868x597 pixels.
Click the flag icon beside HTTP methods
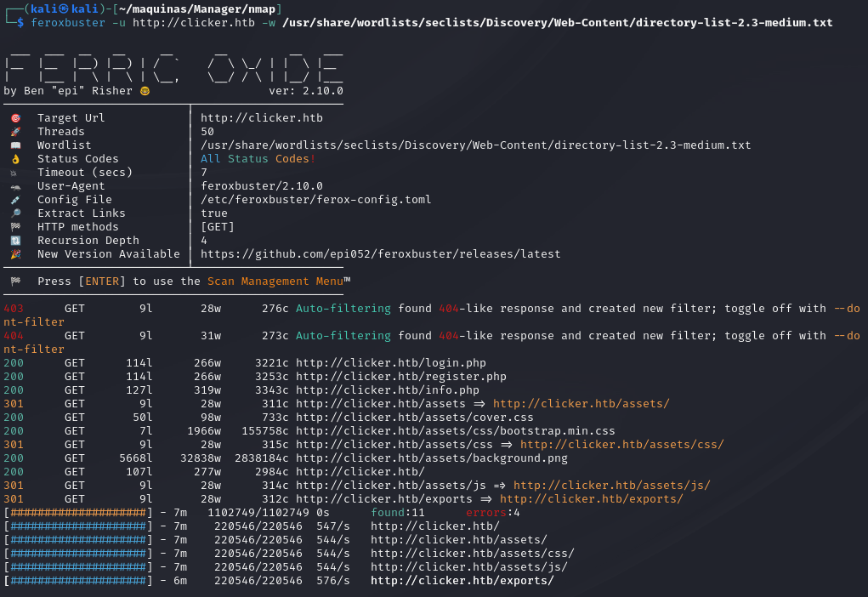click(15, 227)
